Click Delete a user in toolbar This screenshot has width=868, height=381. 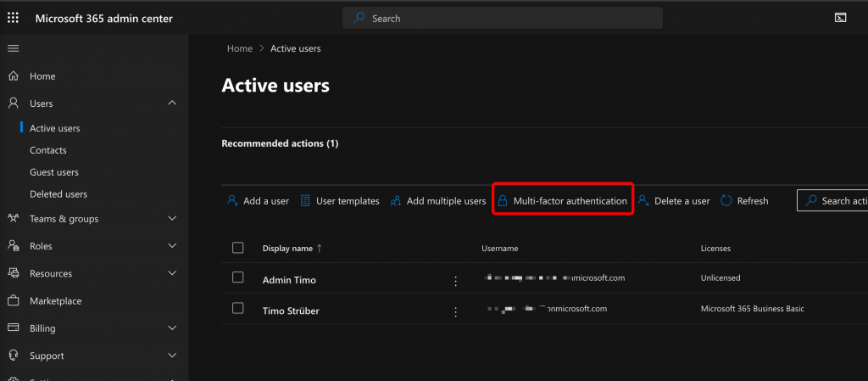click(674, 201)
